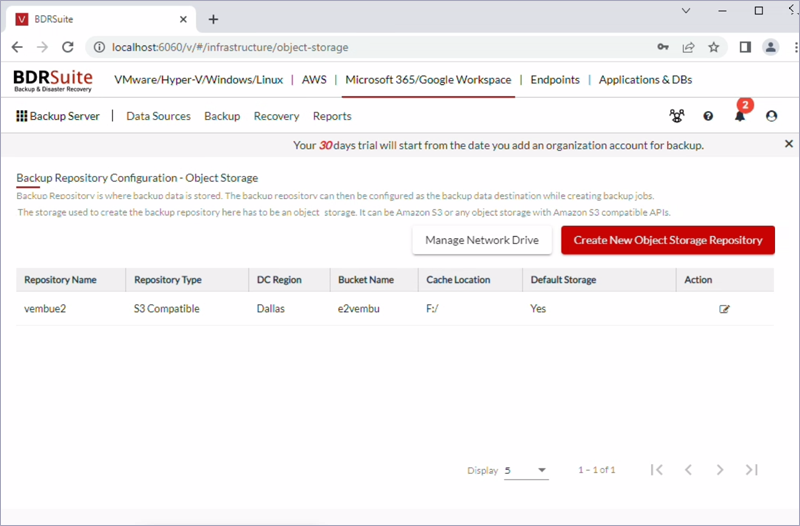The image size is (800, 526).
Task: Expand the Display rows per page dropdown
Action: (526, 470)
